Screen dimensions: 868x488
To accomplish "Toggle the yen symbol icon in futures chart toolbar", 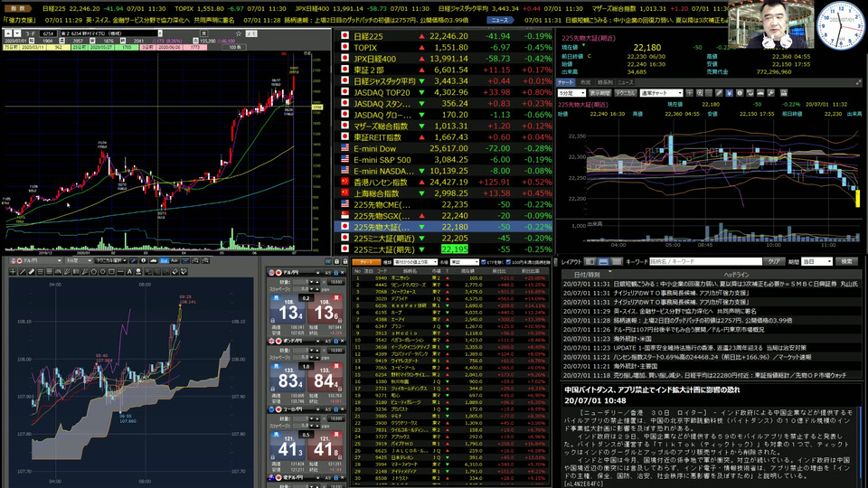I will coord(730,93).
